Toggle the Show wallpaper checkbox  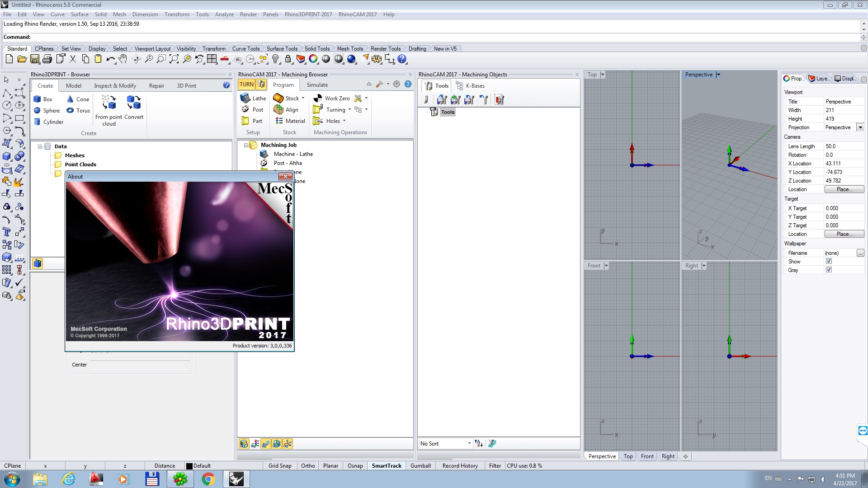click(x=829, y=261)
